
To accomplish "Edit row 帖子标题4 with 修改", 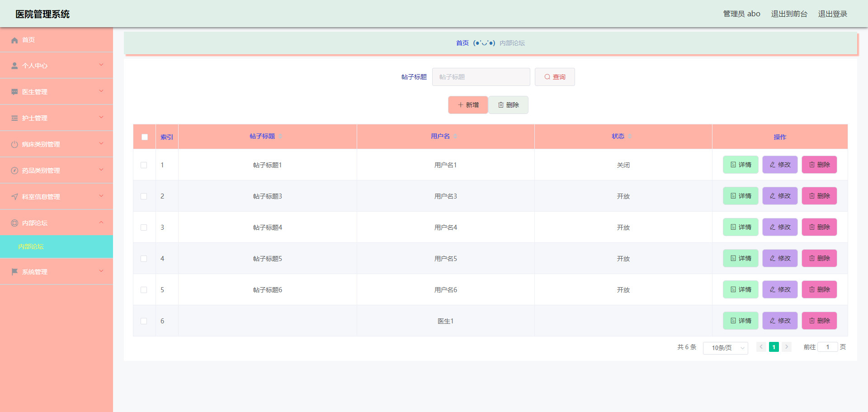I will [x=780, y=227].
